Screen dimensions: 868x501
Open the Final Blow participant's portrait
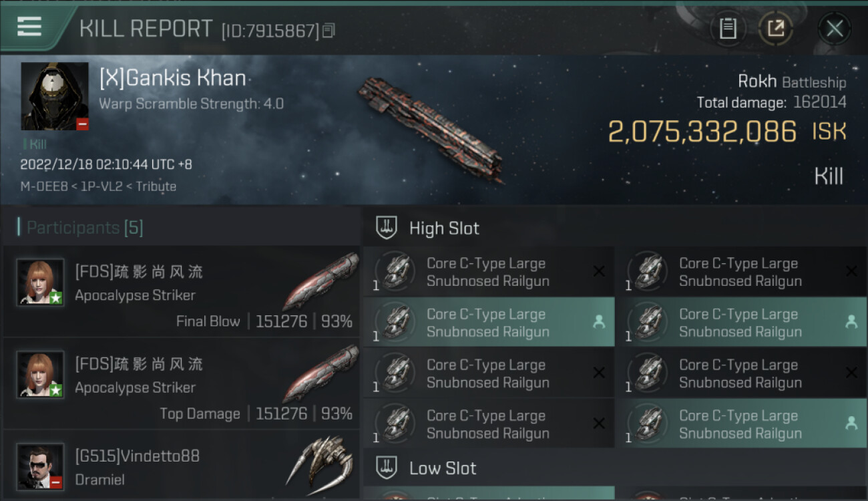tap(41, 282)
